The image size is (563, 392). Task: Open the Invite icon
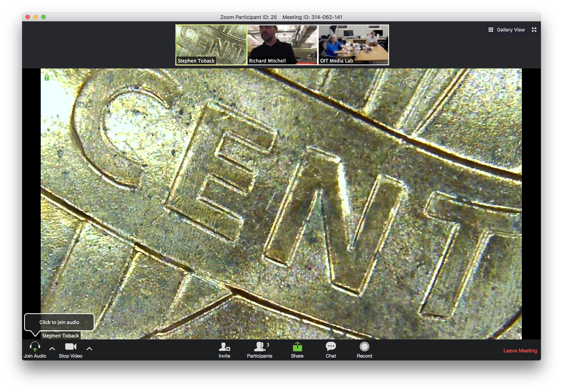pos(224,347)
